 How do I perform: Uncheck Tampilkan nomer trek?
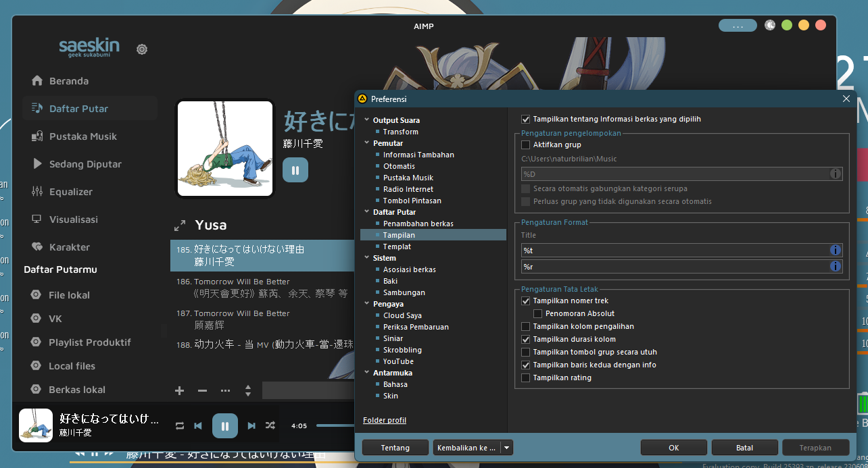(x=526, y=301)
